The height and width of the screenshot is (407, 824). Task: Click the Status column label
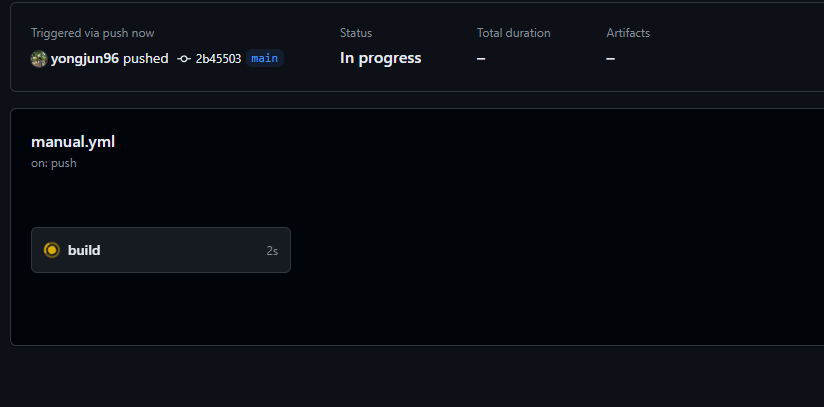tap(356, 33)
